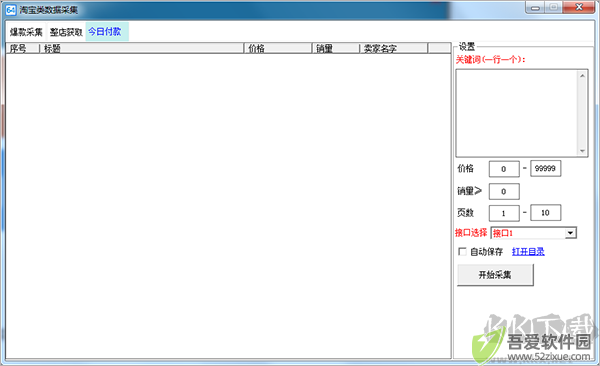Click the maximum 价格 field showing 99999
Image resolution: width=600 pixels, height=366 pixels.
(545, 168)
